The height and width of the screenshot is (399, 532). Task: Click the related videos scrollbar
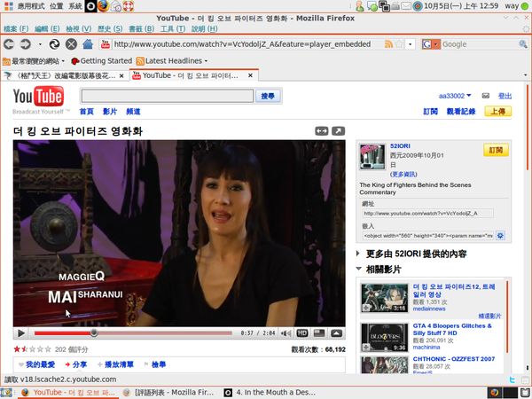(x=507, y=317)
